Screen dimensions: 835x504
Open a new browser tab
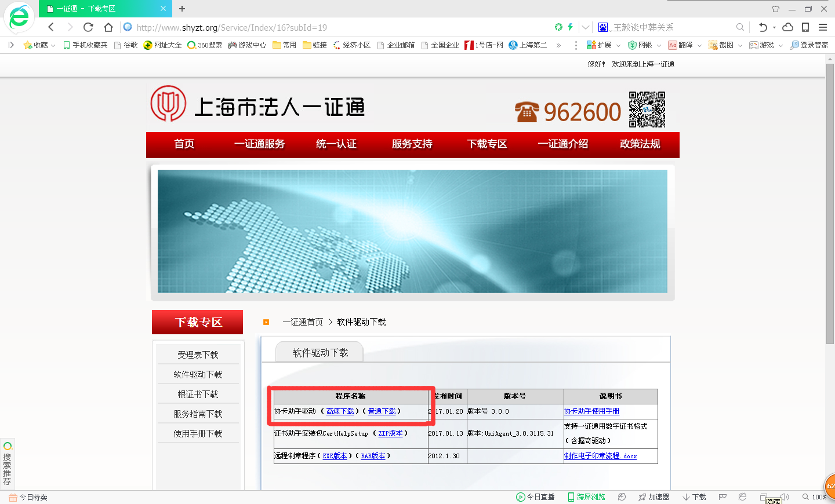182,9
